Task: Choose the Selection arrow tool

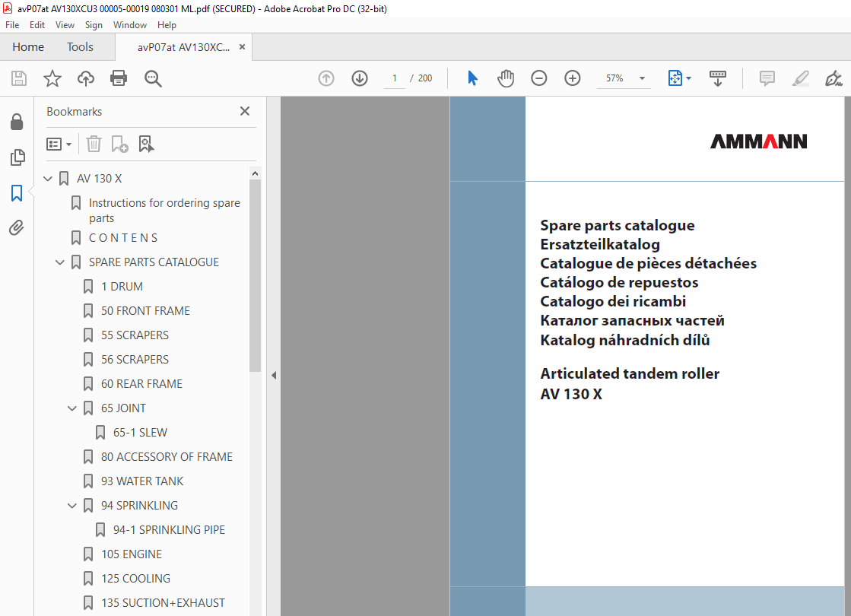Action: pos(473,78)
